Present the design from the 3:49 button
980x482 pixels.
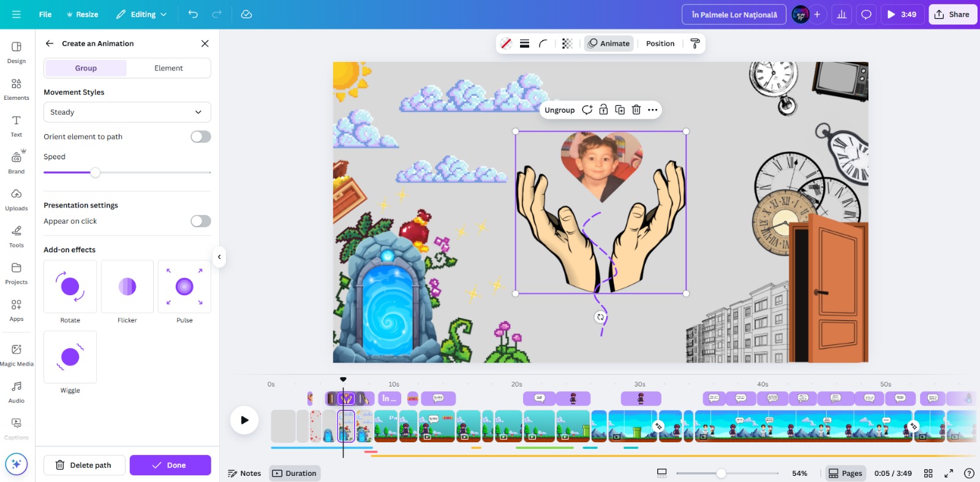[x=902, y=14]
